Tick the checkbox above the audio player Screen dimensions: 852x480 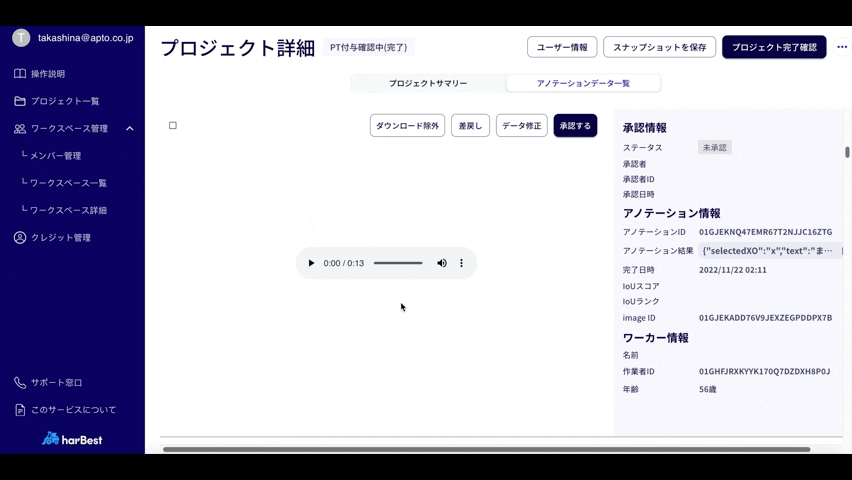173,126
